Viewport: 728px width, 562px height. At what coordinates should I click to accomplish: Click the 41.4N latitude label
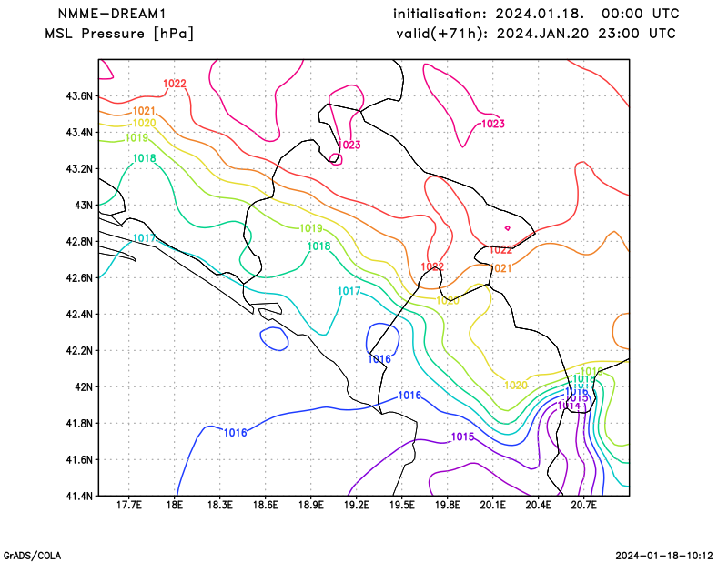tap(79, 496)
